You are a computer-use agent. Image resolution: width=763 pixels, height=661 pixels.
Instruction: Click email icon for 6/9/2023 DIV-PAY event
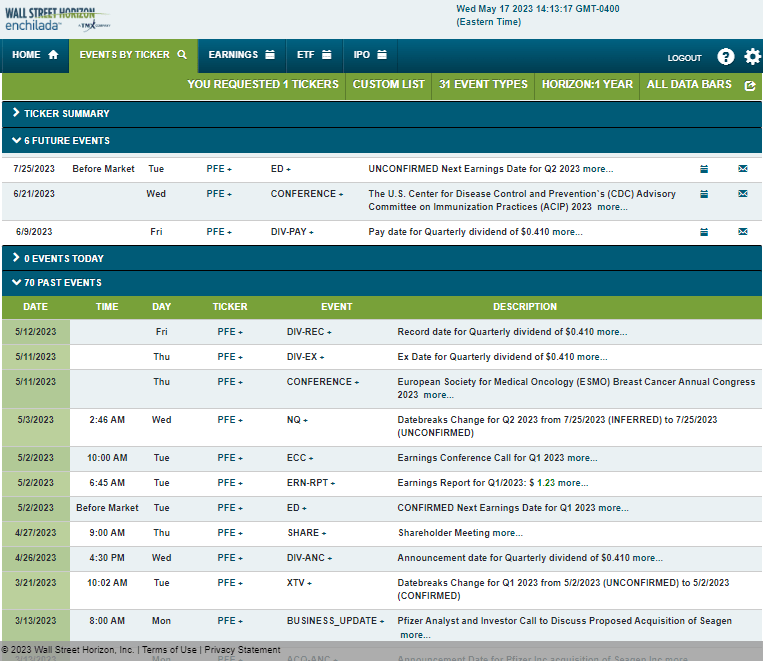tap(742, 232)
